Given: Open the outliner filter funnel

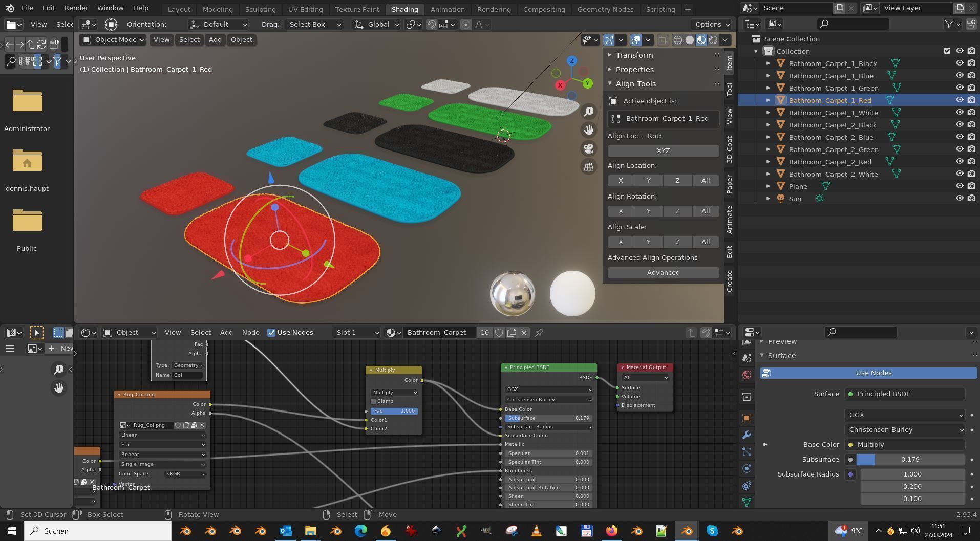Looking at the screenshot, I should tap(950, 24).
